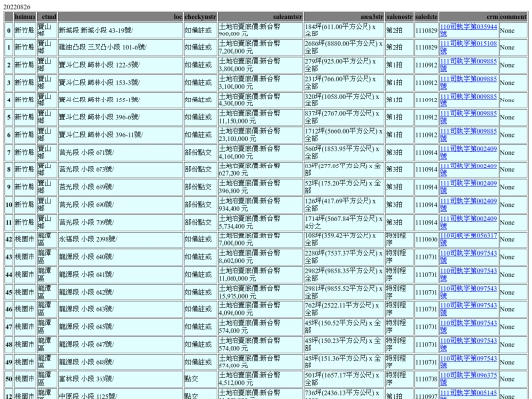Select location cell ending 155-1號 in row 4
This screenshot has width=532, height=399.
120,100
